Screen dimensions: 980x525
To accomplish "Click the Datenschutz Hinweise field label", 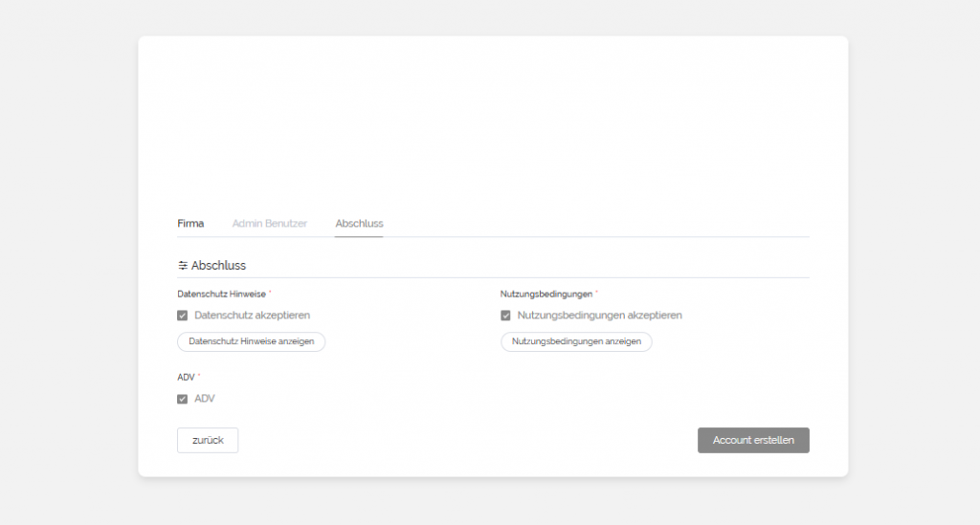I will (221, 294).
